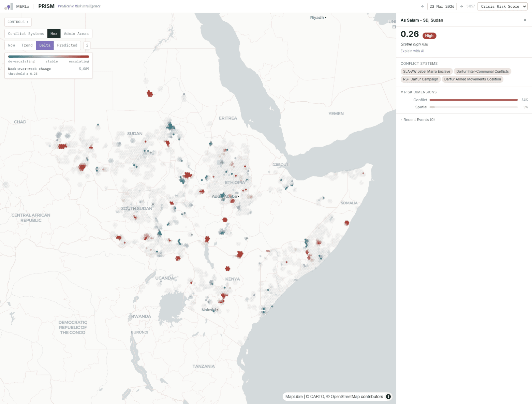Viewport: 532px width, 404px height.
Task: Switch to Conflict Systems view
Action: point(26,34)
